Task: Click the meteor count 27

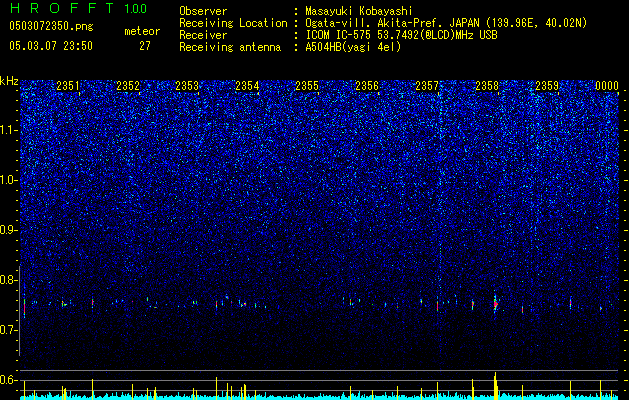Action: [145, 46]
